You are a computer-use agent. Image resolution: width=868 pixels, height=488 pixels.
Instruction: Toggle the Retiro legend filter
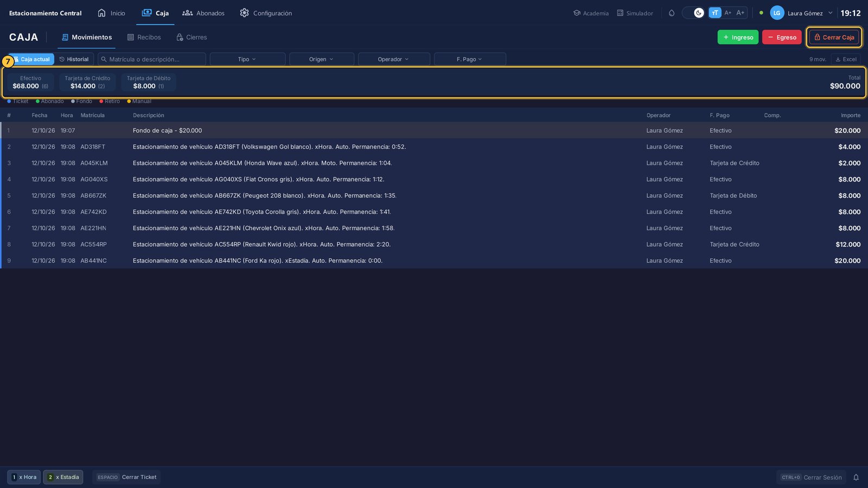click(110, 101)
